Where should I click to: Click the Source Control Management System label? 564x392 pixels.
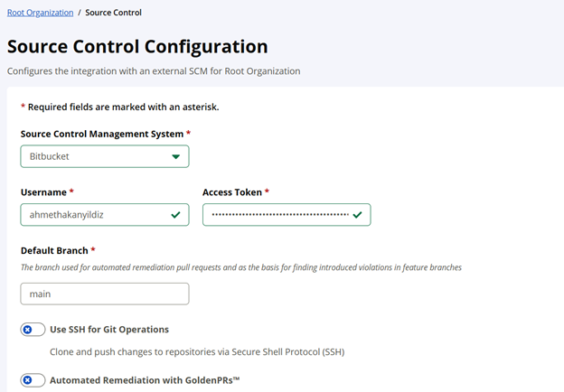pyautogui.click(x=102, y=134)
